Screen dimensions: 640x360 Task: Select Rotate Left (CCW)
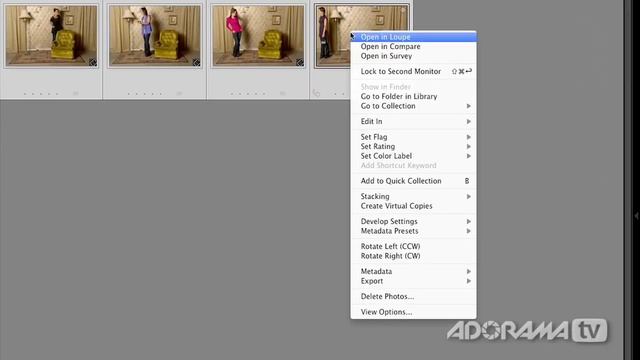[413, 247]
